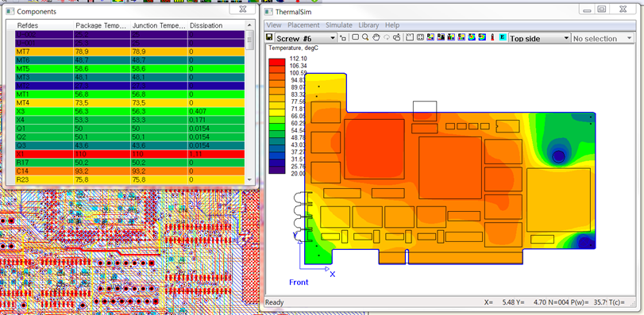This screenshot has height=315, width=644.
Task: Open the Placement menu
Action: coord(303,25)
